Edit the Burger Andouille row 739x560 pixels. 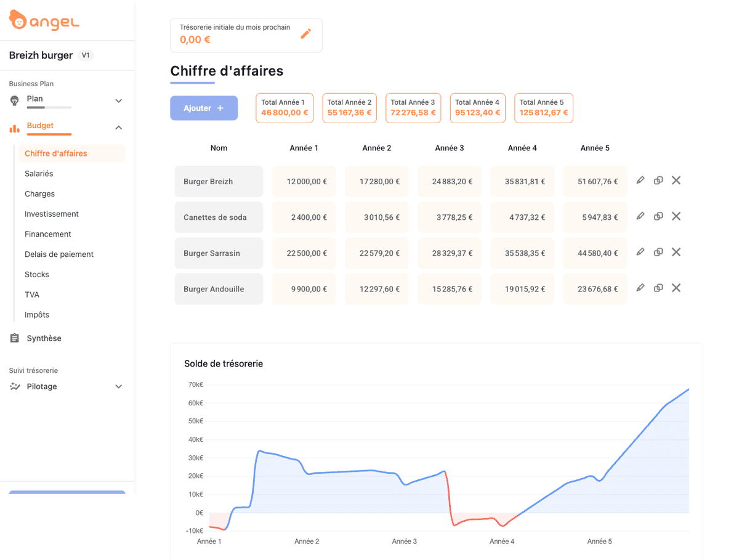click(640, 288)
